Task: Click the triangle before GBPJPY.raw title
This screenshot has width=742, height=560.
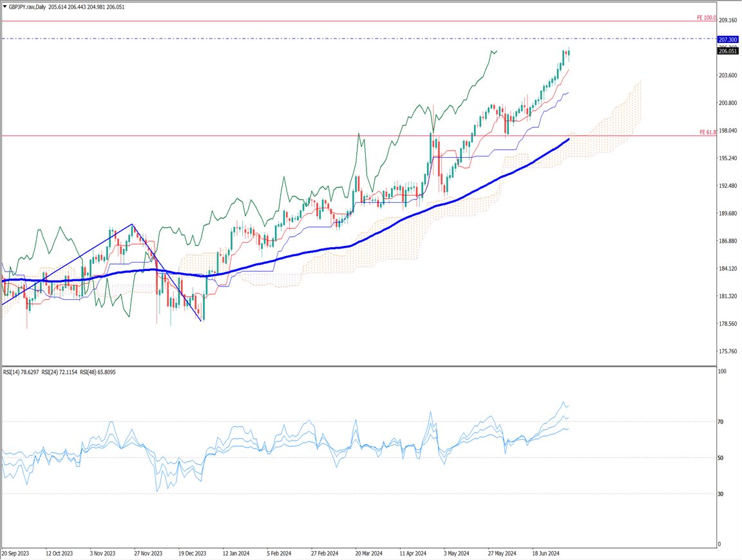Action: tap(5, 5)
